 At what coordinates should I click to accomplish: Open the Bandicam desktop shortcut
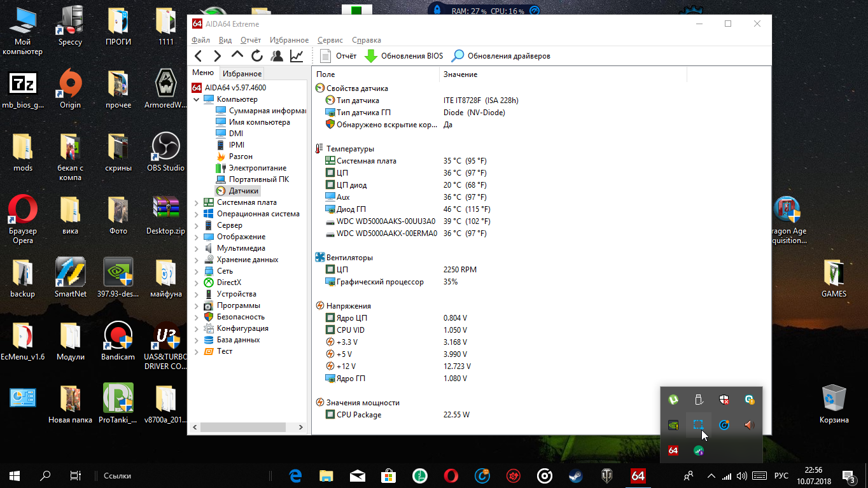(x=118, y=341)
